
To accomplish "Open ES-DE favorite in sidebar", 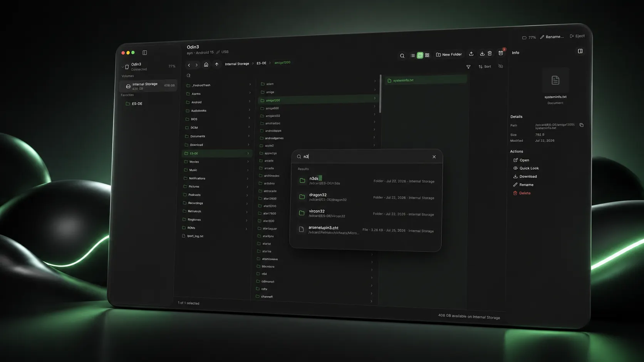I will coord(134,103).
